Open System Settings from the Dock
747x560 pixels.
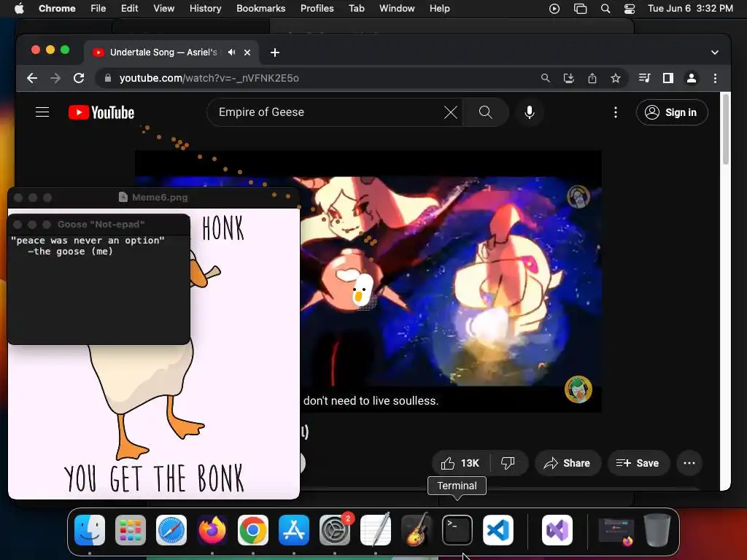point(335,530)
